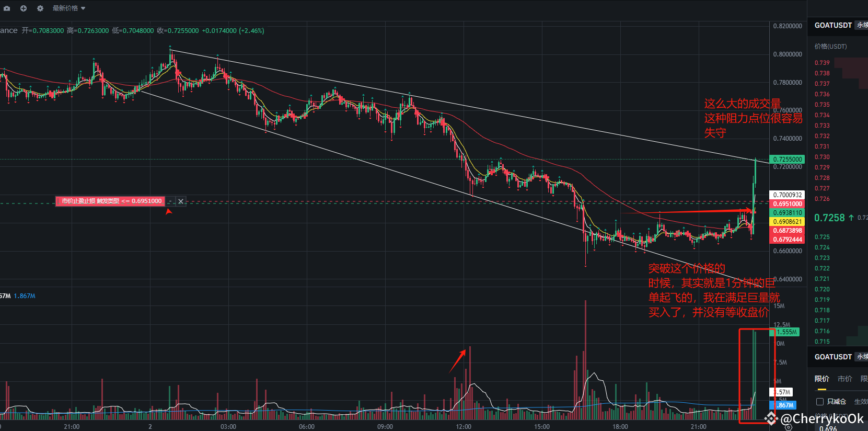Viewport: 868px width, 431px height.
Task: Click the green 0.6938110 price tag on the axis
Action: [787, 213]
